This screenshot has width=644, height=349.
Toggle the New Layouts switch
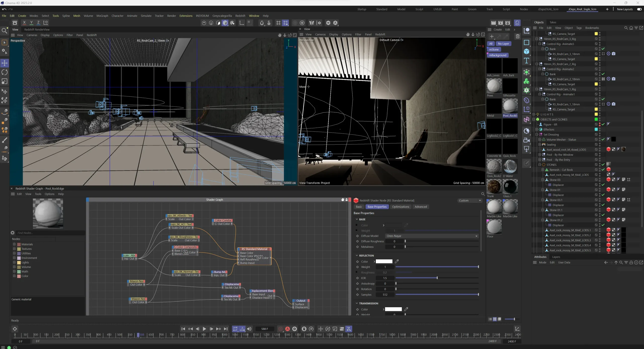pos(639,9)
